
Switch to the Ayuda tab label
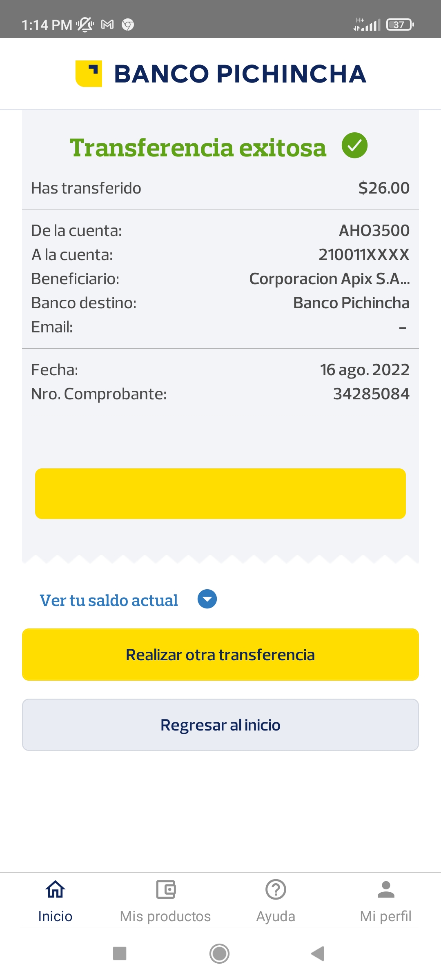(276, 916)
